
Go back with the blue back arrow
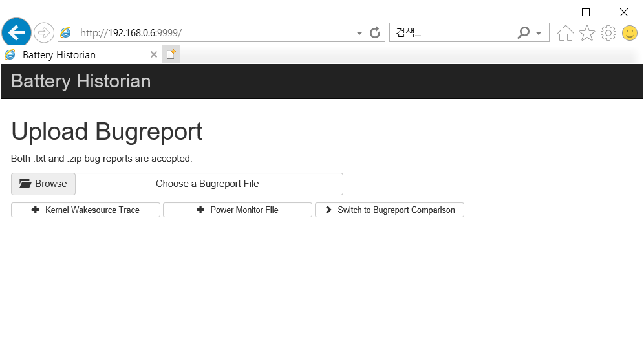click(x=16, y=32)
